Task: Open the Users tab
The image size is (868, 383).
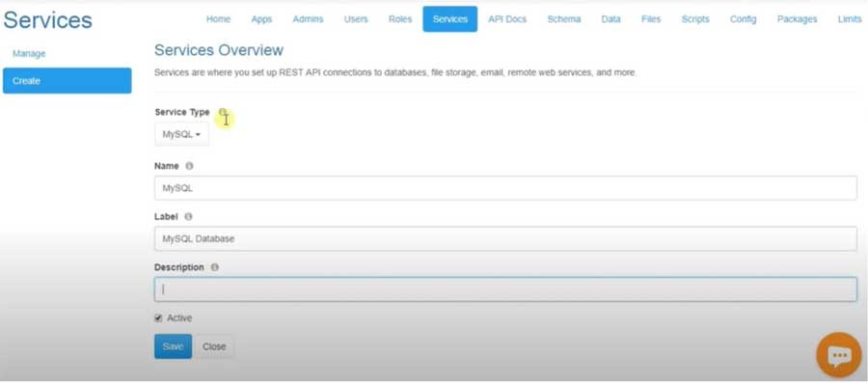Action: point(355,19)
